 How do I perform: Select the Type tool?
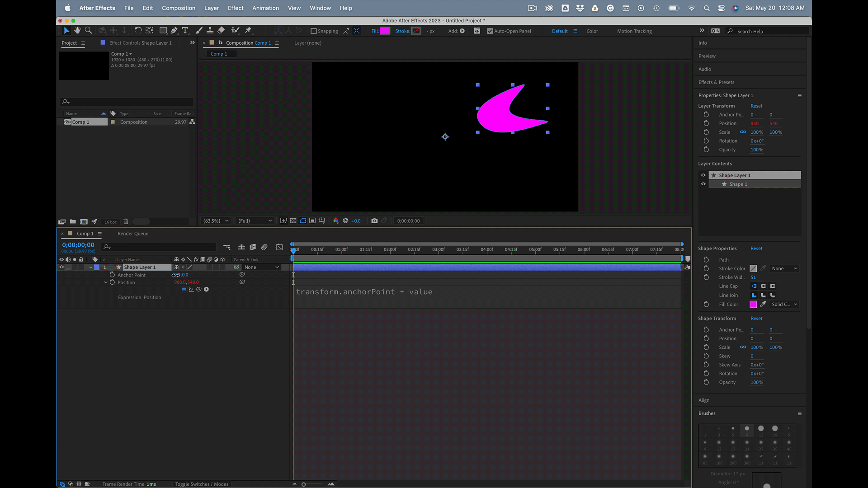tap(185, 30)
